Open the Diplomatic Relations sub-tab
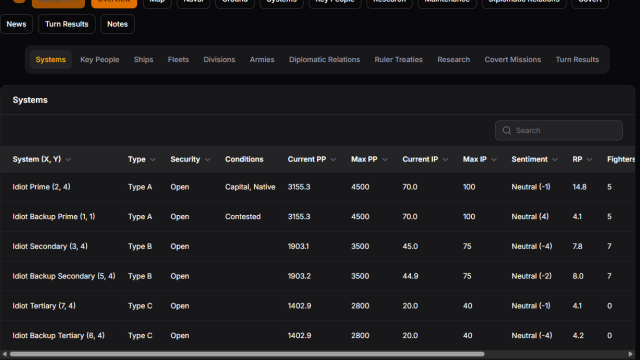This screenshot has width=640, height=360. [324, 60]
